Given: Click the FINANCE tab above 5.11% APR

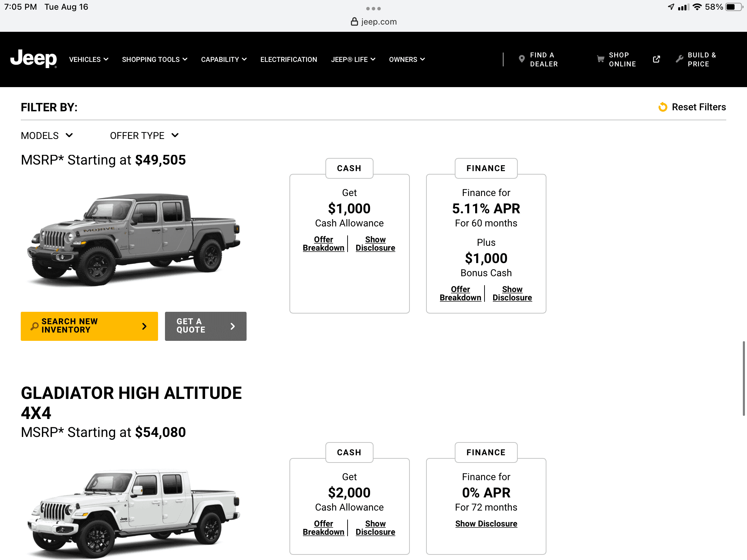Looking at the screenshot, I should pyautogui.click(x=486, y=168).
